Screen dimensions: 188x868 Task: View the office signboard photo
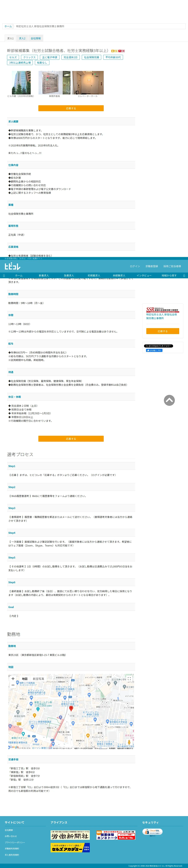point(55,83)
